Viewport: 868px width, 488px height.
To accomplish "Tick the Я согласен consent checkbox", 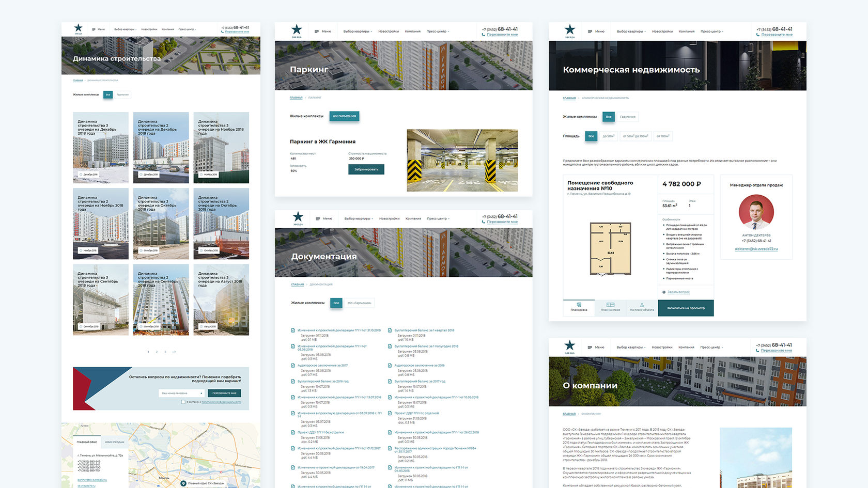I will click(183, 402).
